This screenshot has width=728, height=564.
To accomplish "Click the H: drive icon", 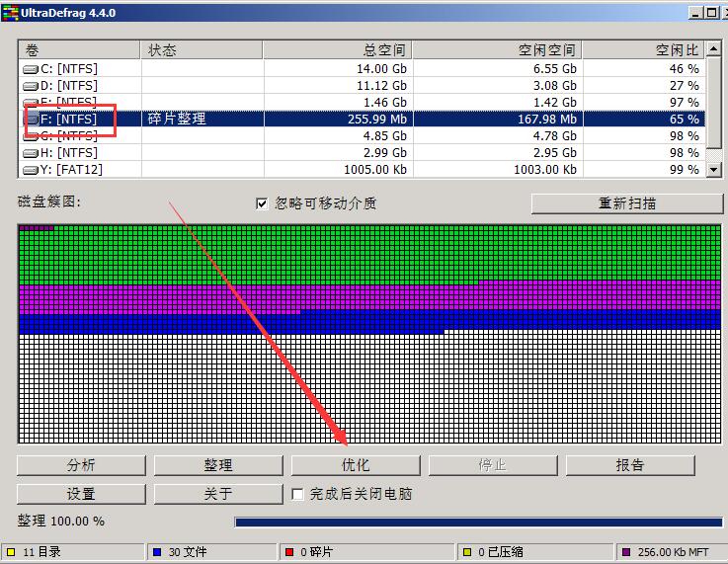I will [x=31, y=153].
